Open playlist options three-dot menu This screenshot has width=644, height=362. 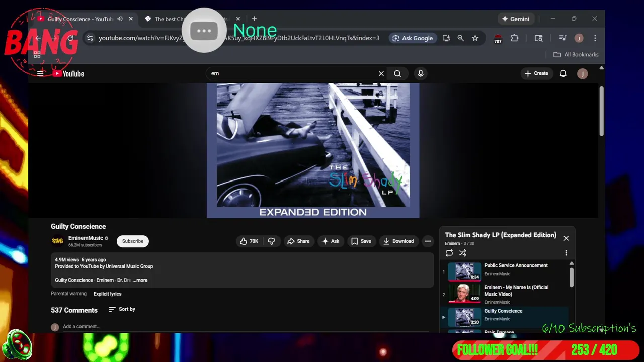[x=566, y=253]
